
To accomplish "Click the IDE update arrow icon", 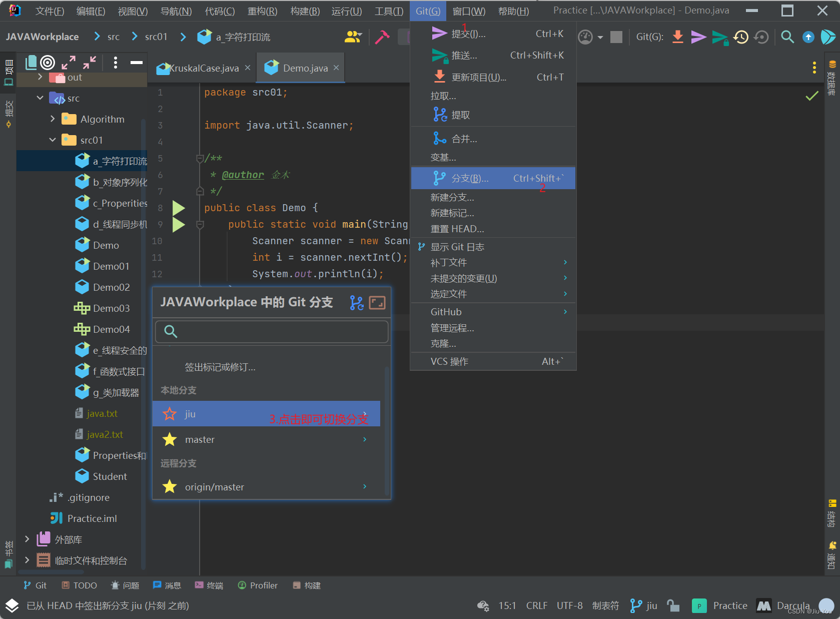I will pyautogui.click(x=808, y=37).
